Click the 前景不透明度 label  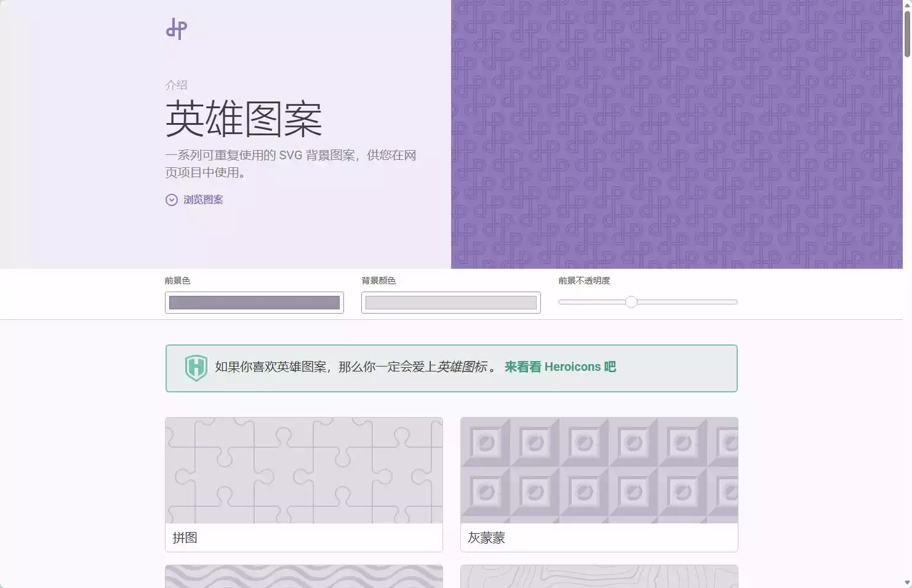click(x=584, y=280)
